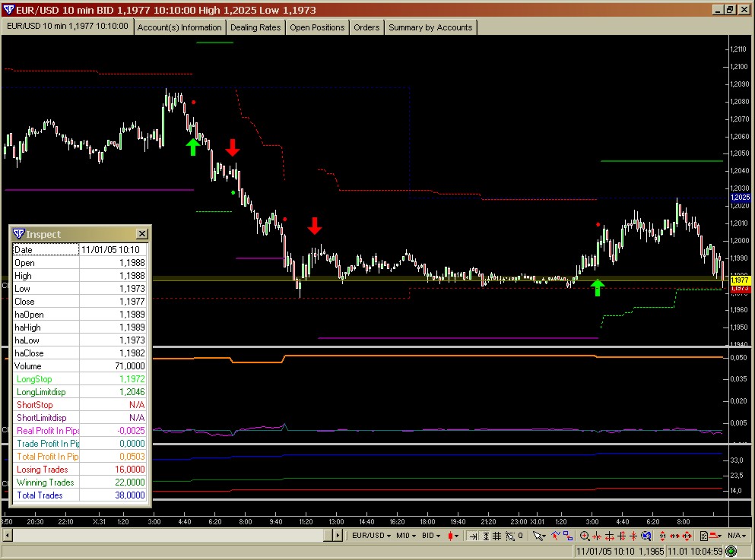Image resolution: width=755 pixels, height=560 pixels.
Task: Click the horizontal 1:1 scale icon
Action: 674,536
